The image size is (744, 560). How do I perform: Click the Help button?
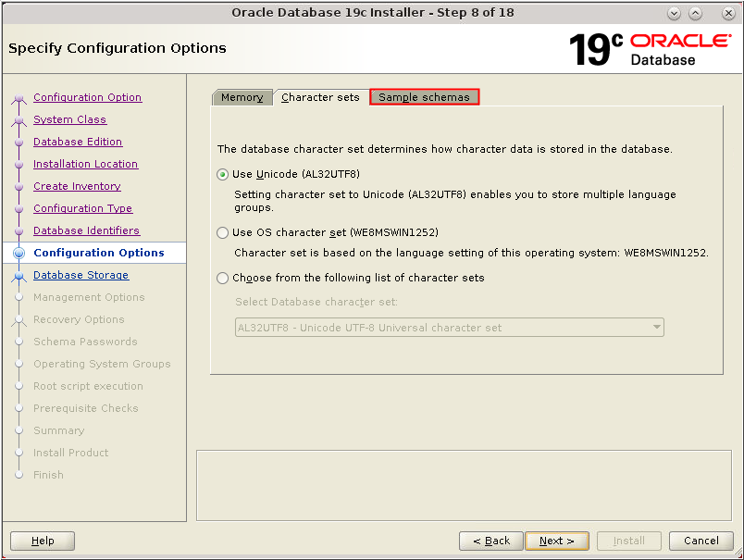point(43,541)
